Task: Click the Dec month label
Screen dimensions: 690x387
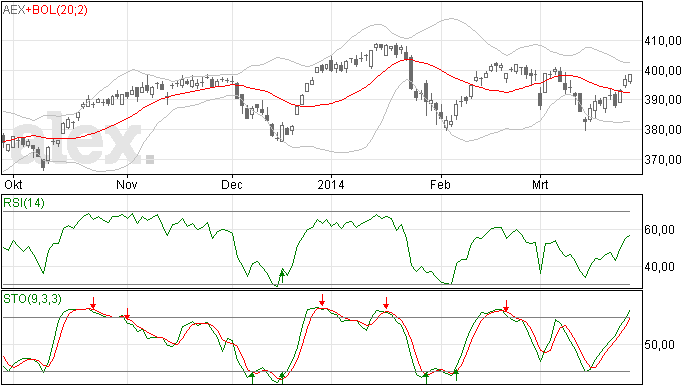Action: coord(232,184)
